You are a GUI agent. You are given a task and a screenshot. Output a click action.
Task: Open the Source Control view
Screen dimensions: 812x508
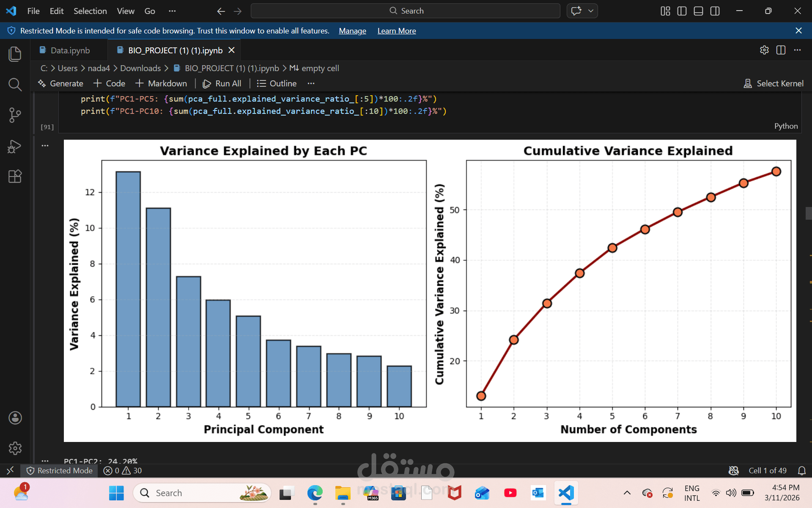tap(15, 115)
